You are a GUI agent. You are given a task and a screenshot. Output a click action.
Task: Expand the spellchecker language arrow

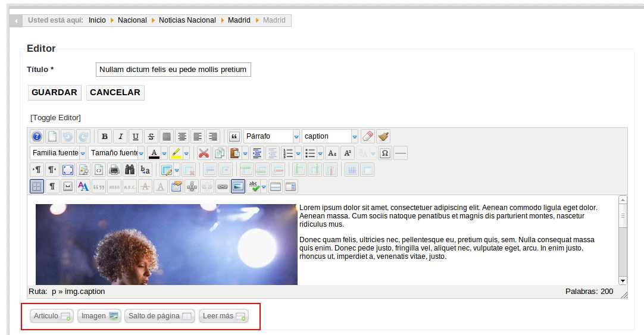(264, 187)
